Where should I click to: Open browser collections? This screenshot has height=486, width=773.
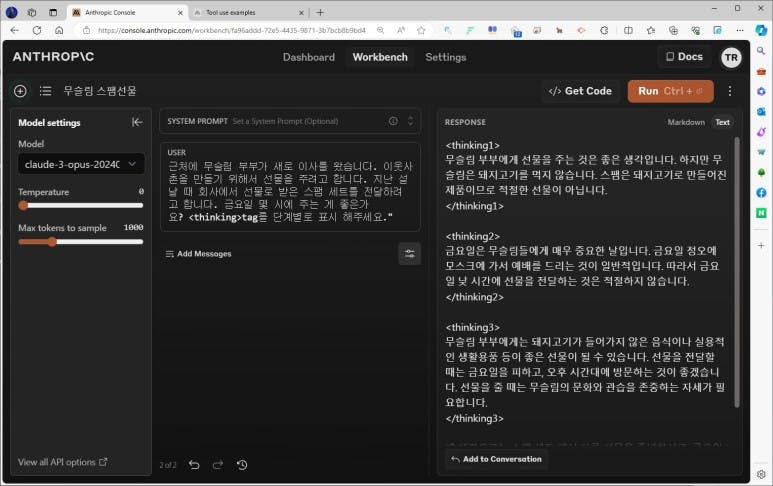tap(673, 31)
